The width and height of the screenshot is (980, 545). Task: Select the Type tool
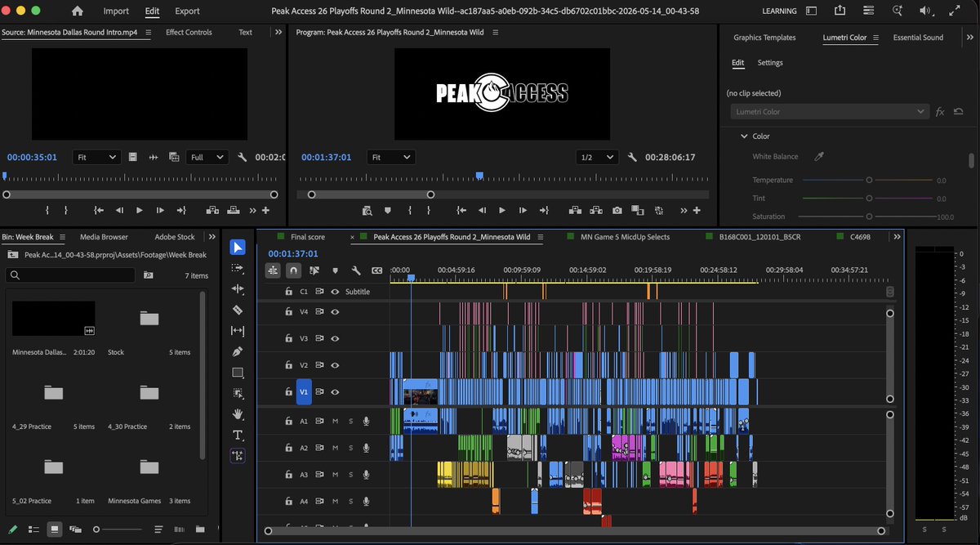[238, 435]
